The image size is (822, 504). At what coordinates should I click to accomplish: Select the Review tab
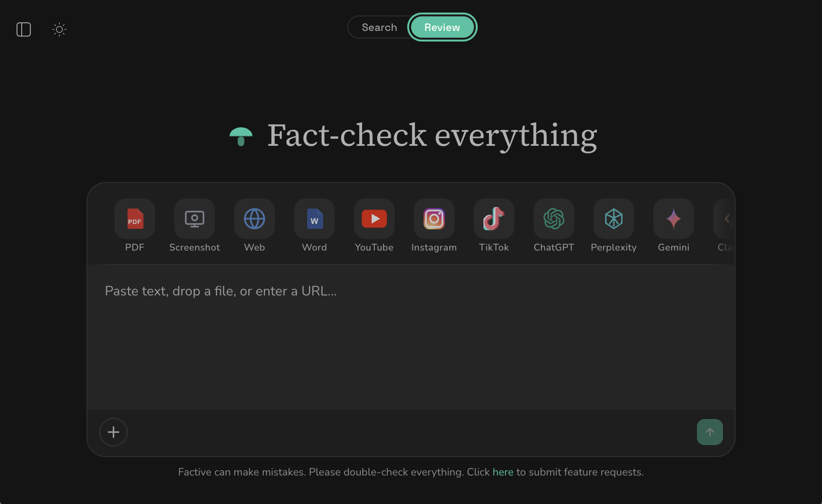pos(442,27)
